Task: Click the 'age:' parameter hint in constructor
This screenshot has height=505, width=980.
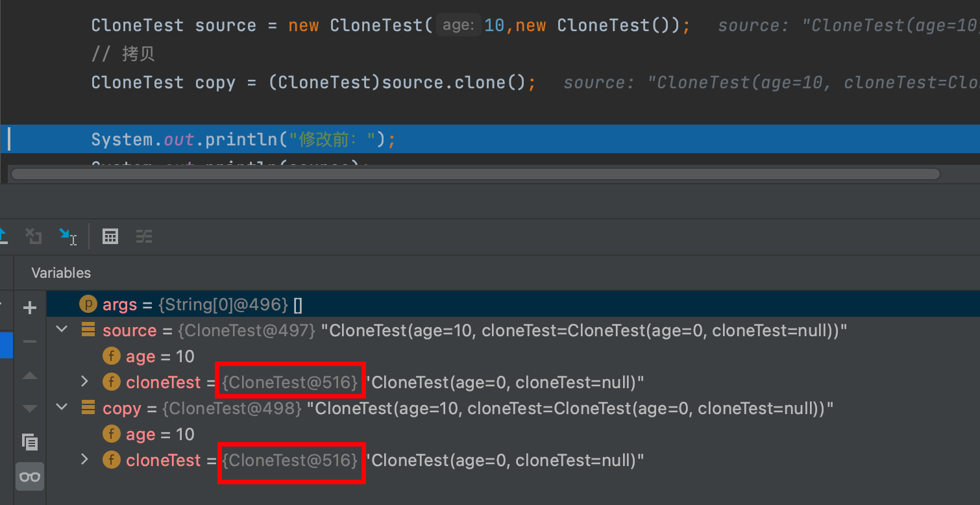Action: [458, 25]
